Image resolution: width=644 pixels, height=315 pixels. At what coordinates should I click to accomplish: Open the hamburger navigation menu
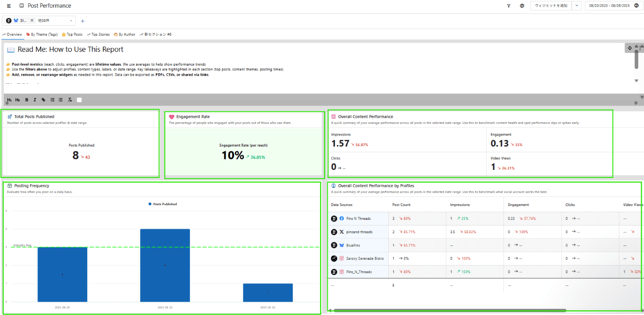tap(9, 6)
